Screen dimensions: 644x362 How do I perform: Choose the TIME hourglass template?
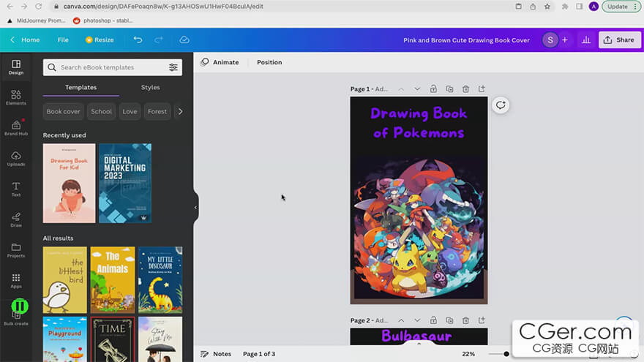click(113, 339)
